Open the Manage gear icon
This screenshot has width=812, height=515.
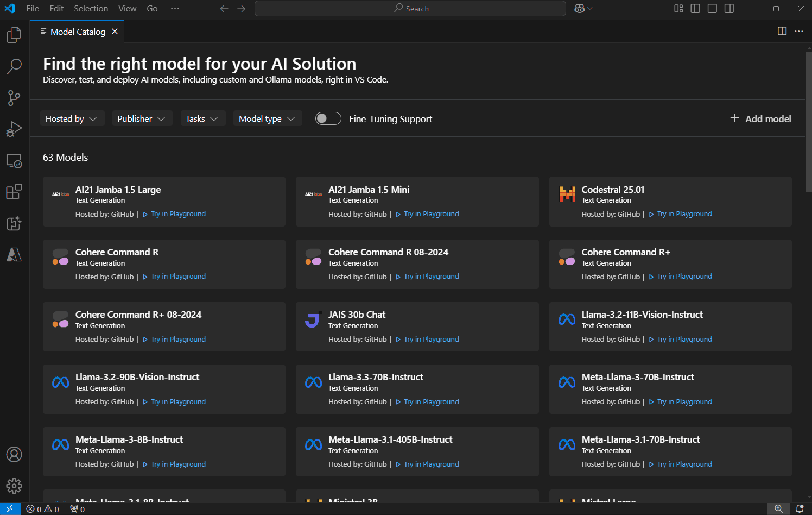[14, 486]
